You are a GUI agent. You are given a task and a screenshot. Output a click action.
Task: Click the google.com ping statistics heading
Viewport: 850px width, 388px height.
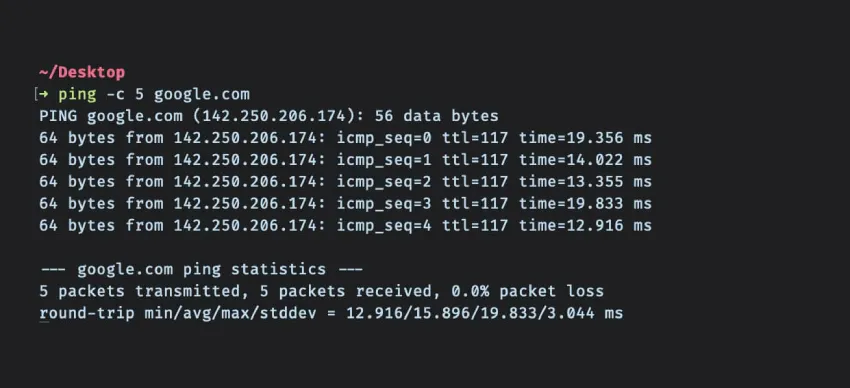pos(202,269)
